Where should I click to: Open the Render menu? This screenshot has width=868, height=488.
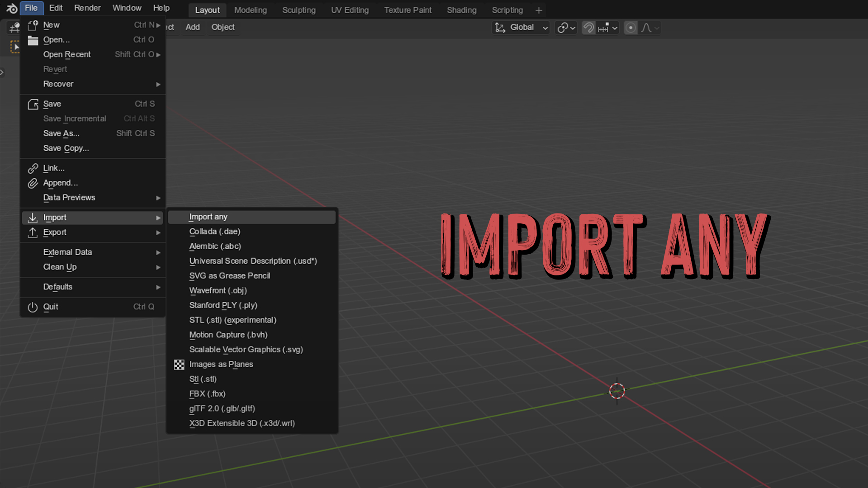pyautogui.click(x=87, y=8)
